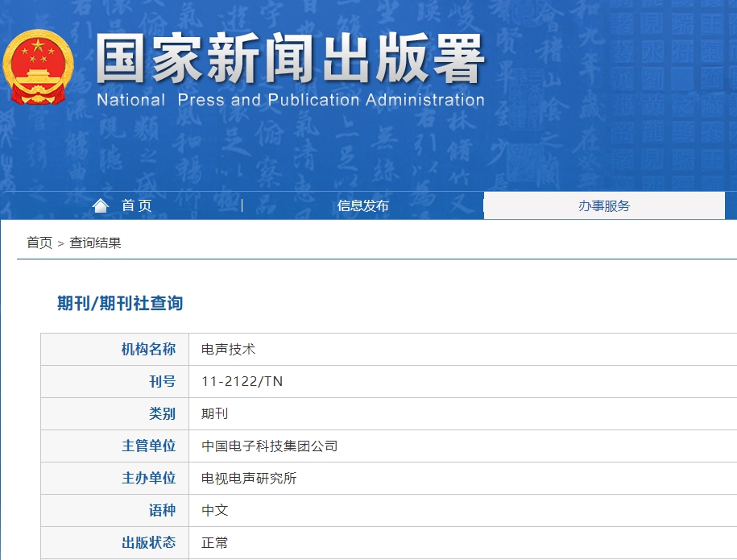This screenshot has width=737, height=560.
Task: Select the value 电视电声研究所
Action: point(249,478)
